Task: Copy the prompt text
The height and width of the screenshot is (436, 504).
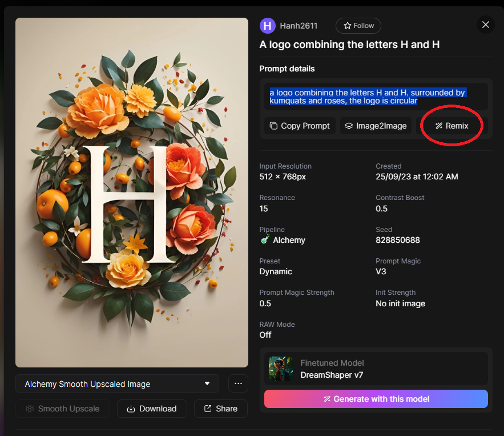Action: point(300,126)
